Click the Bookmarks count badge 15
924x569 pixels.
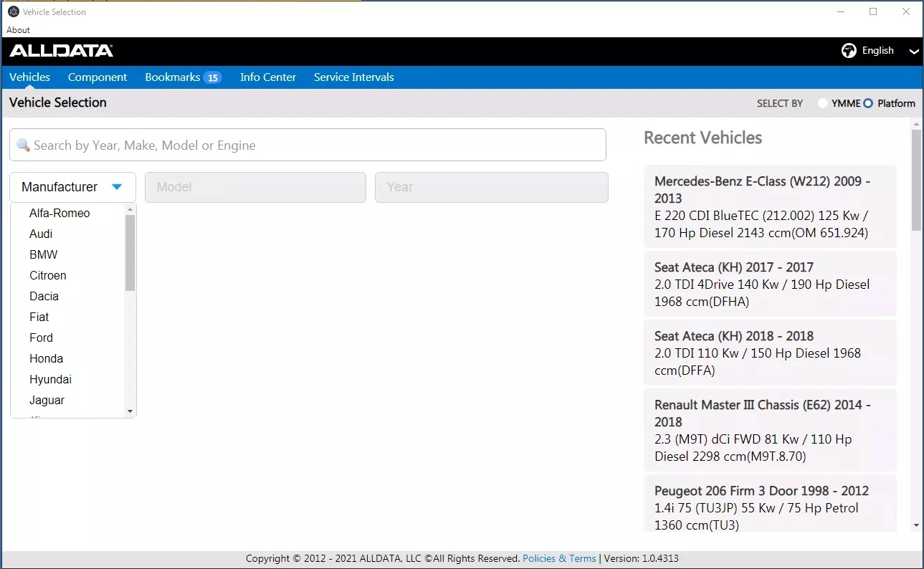212,77
